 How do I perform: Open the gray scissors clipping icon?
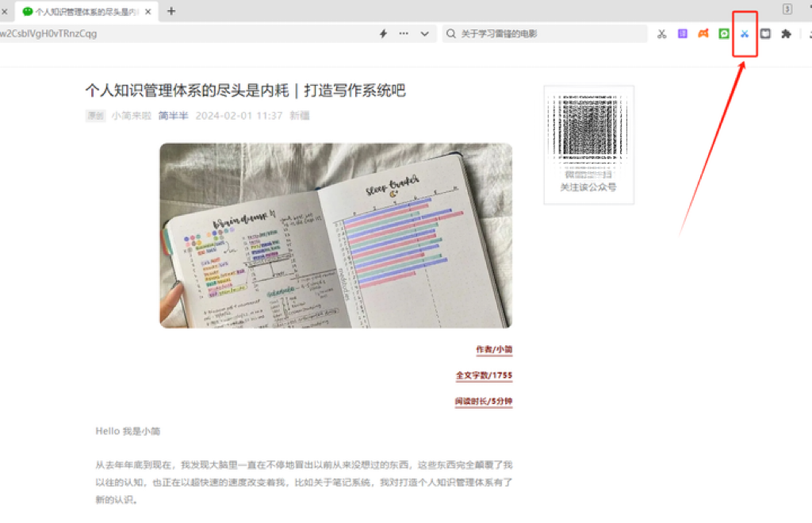(662, 33)
